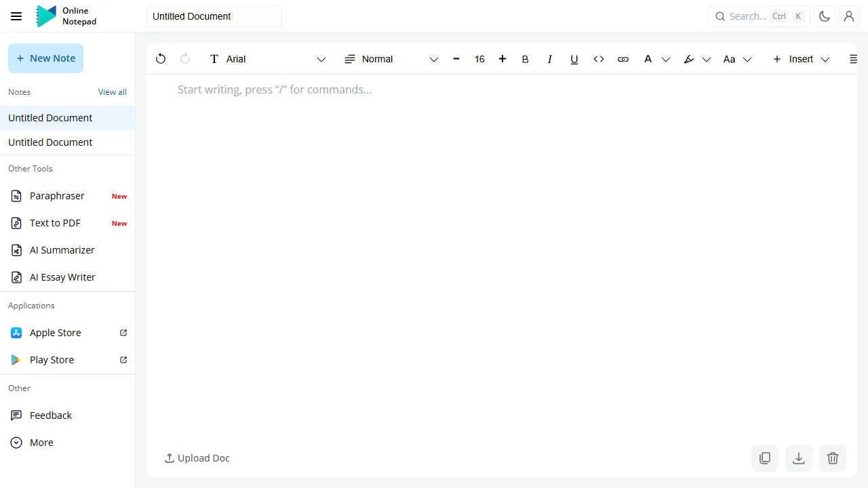Image resolution: width=868 pixels, height=488 pixels.
Task: Insert a hyperlink using the link icon
Action: click(623, 59)
